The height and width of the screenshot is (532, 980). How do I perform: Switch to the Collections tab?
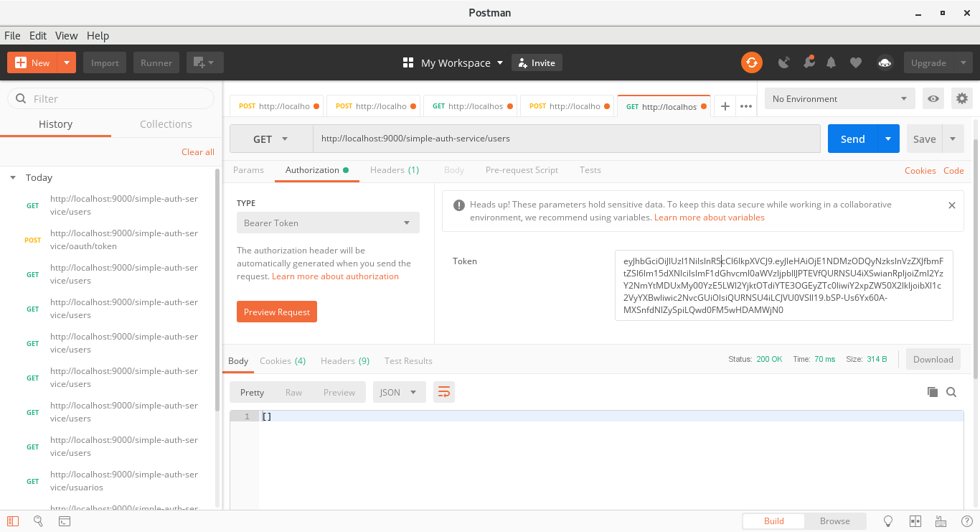point(166,123)
